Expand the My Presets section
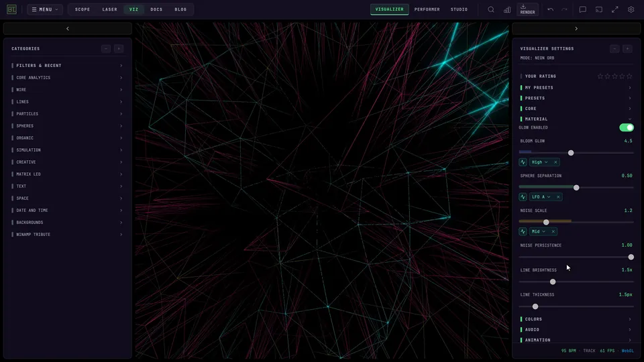Screen dimensions: 644x362 tap(576, 88)
